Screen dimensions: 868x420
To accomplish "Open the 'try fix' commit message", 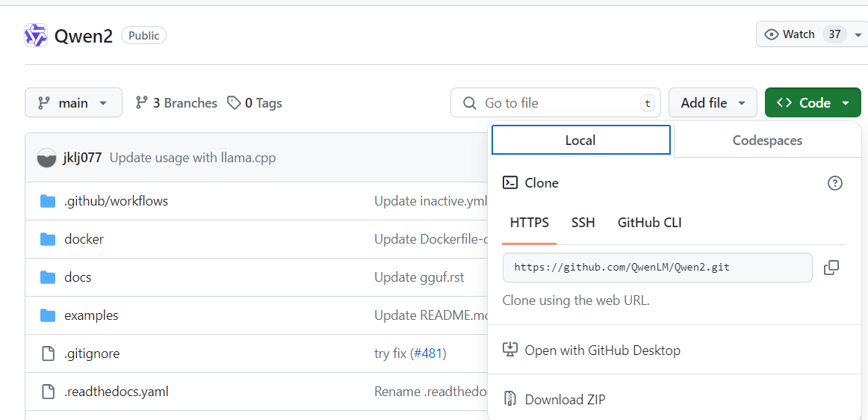I will (x=391, y=353).
